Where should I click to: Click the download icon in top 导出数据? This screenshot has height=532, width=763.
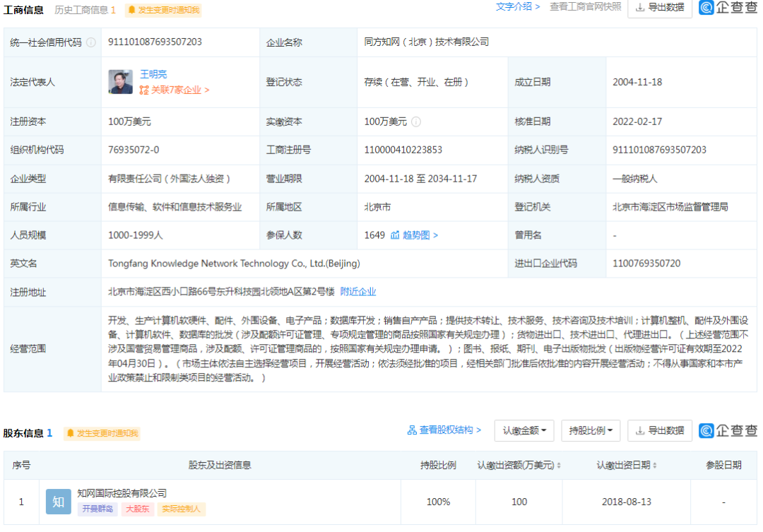[640, 7]
